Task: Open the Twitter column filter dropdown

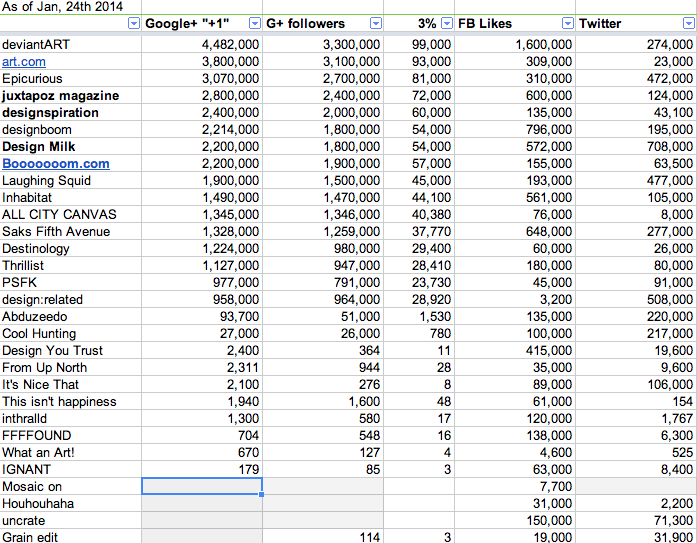Action: [689, 24]
